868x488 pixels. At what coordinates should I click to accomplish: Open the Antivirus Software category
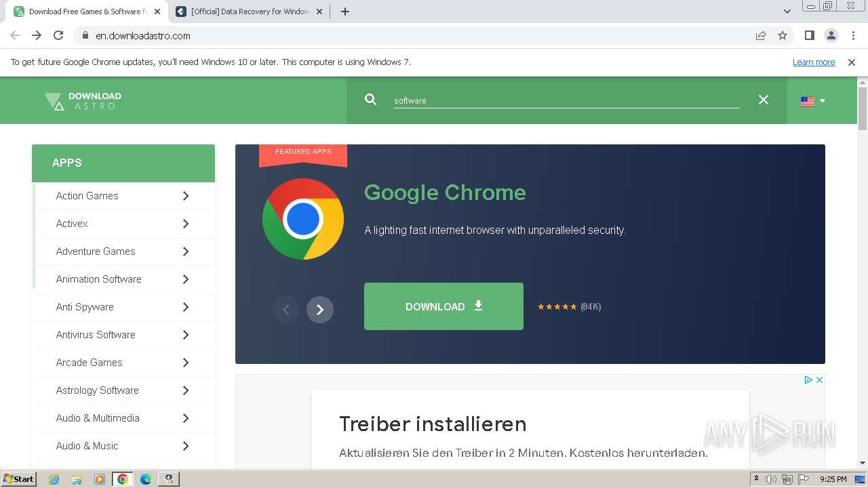(x=96, y=335)
